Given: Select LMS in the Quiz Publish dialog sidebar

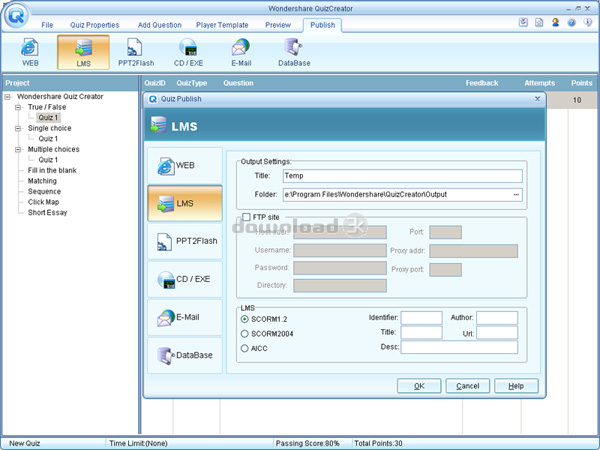Looking at the screenshot, I should click(185, 203).
